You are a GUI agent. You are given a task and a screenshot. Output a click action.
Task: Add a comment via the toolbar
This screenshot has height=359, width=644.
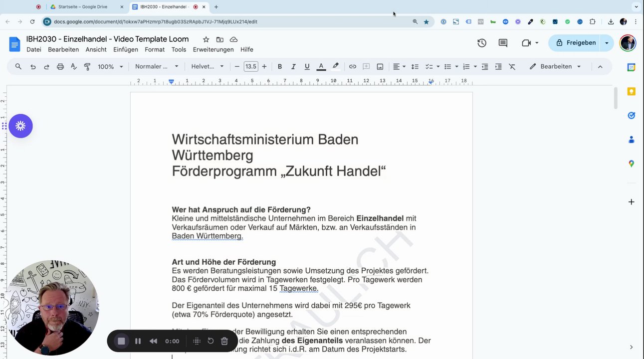[x=366, y=66]
